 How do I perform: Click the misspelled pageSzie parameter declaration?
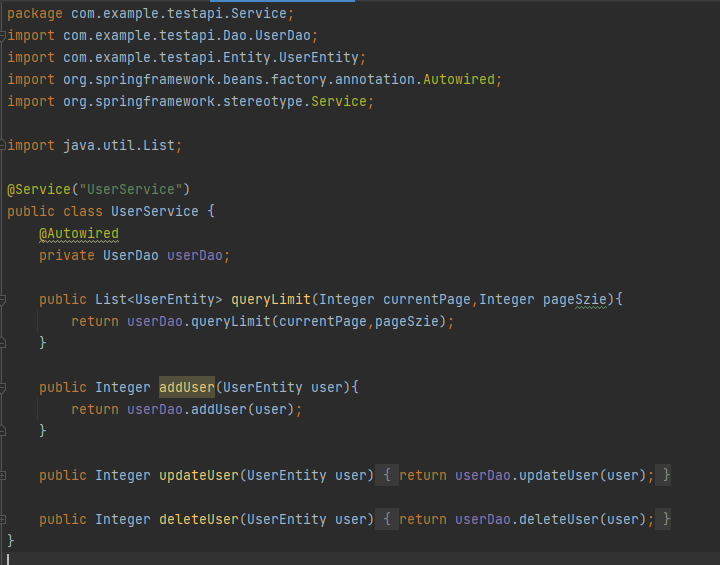click(x=574, y=299)
